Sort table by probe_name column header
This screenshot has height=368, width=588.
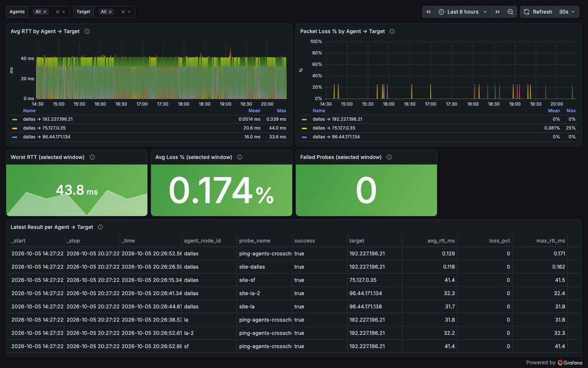(x=255, y=241)
